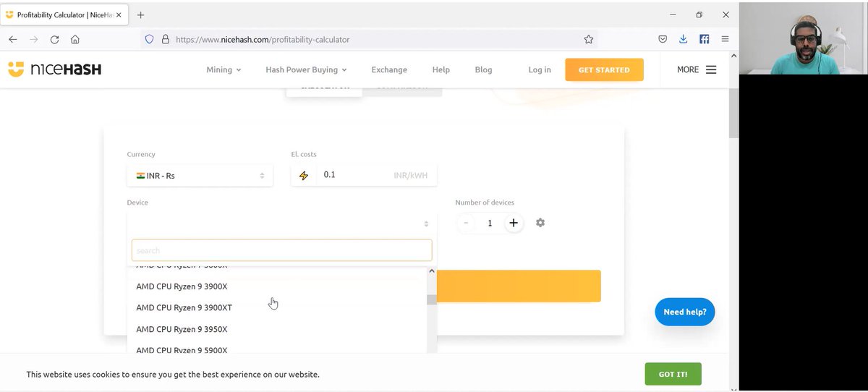Open the Exchange page
This screenshot has width=868, height=392.
click(x=389, y=69)
